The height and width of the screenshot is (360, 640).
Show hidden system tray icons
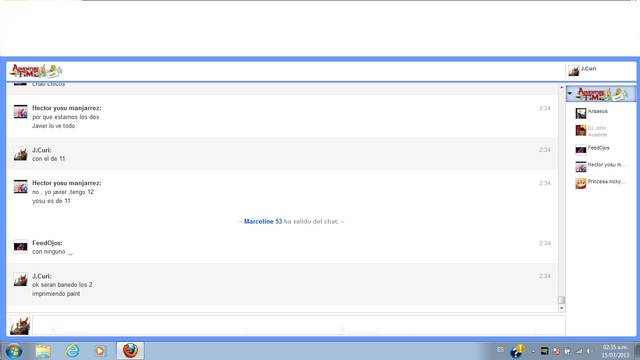pos(533,351)
